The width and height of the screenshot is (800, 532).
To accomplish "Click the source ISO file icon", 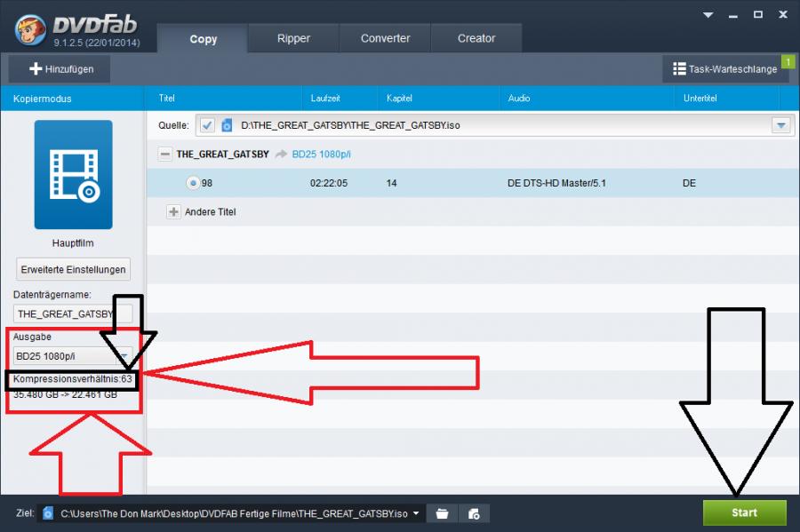I will tap(226, 125).
